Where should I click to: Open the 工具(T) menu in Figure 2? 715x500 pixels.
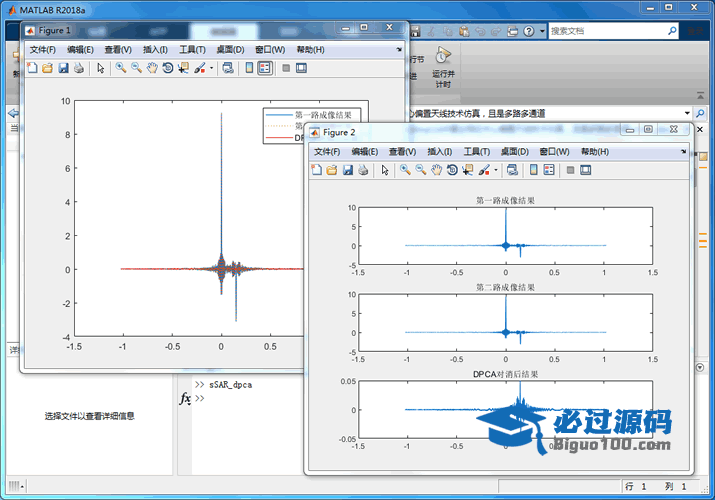coord(477,151)
